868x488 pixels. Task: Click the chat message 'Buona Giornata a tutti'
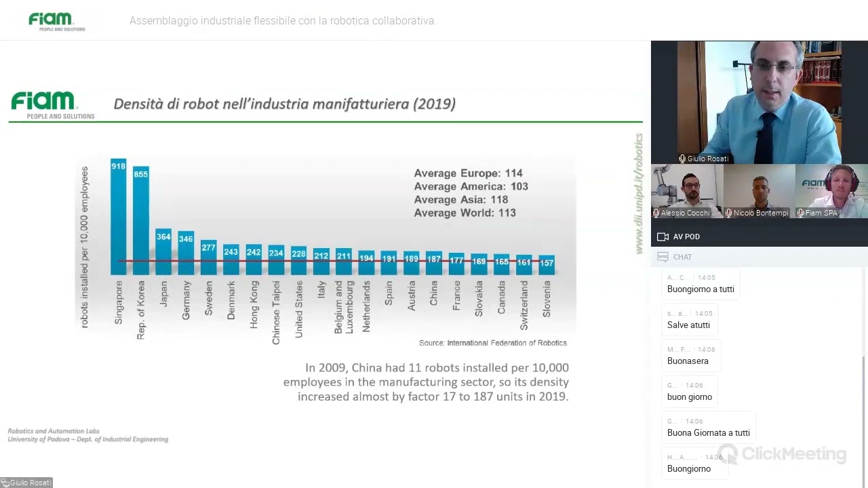point(709,433)
